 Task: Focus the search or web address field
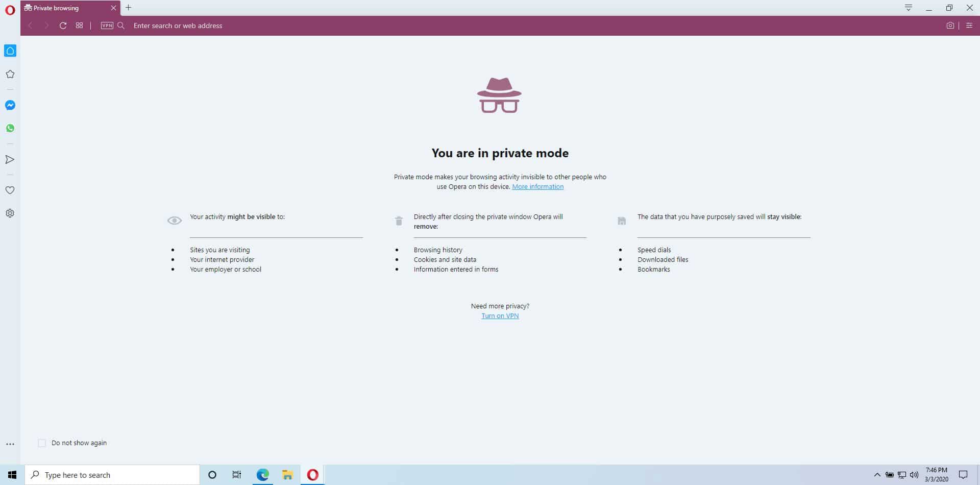(x=531, y=26)
